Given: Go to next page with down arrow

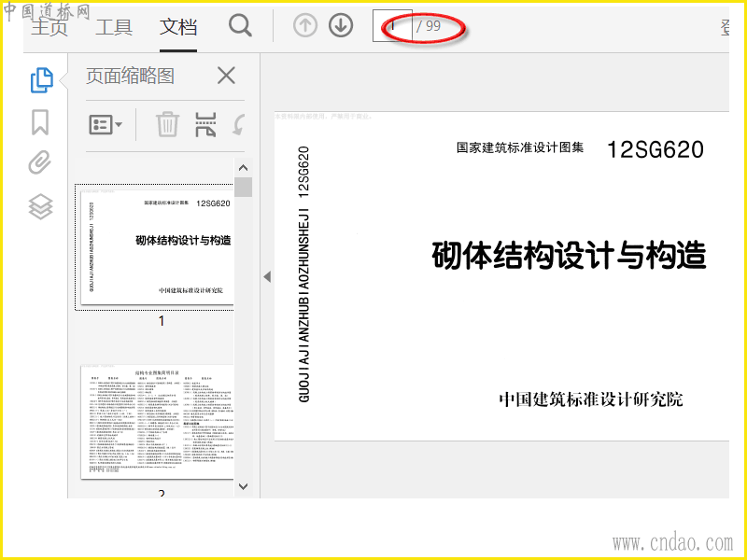Looking at the screenshot, I should pos(341,25).
